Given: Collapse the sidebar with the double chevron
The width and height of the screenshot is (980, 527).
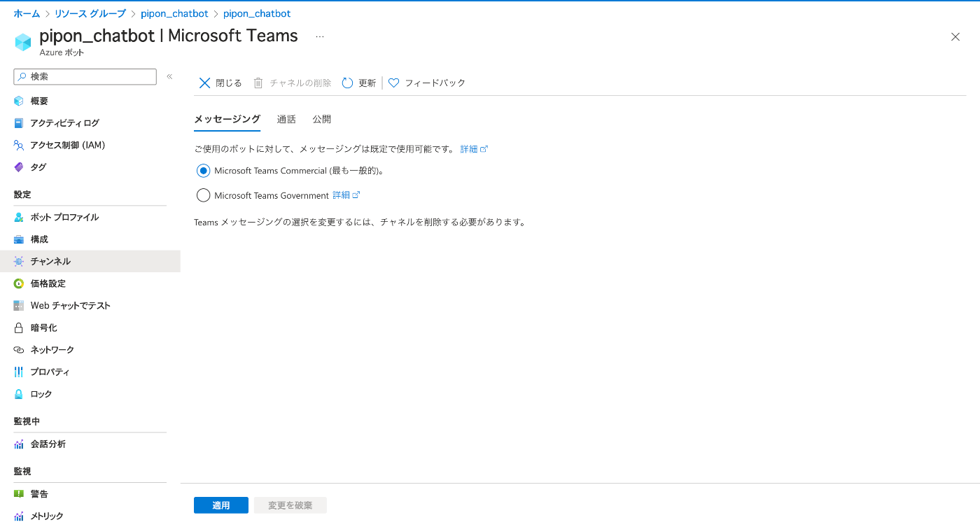Looking at the screenshot, I should 169,76.
